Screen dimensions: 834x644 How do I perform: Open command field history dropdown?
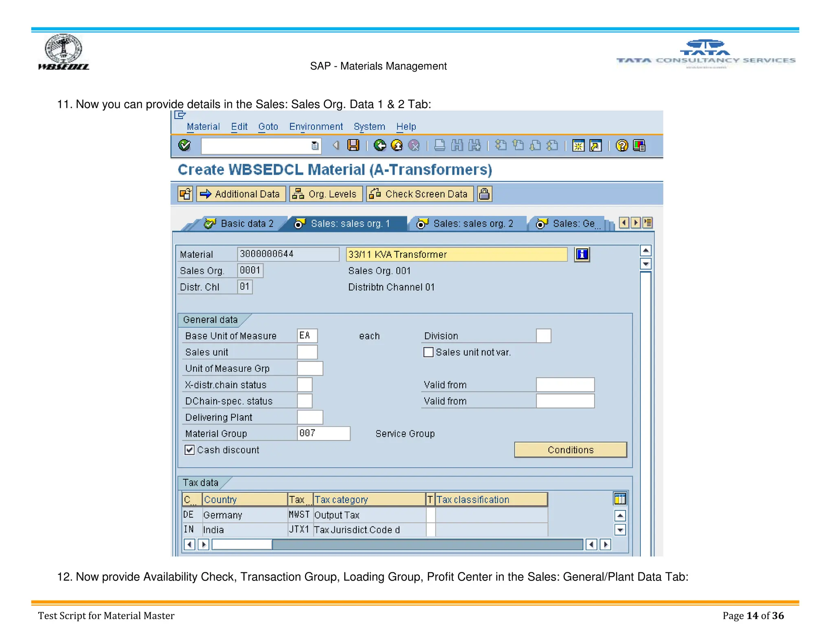[x=315, y=146]
